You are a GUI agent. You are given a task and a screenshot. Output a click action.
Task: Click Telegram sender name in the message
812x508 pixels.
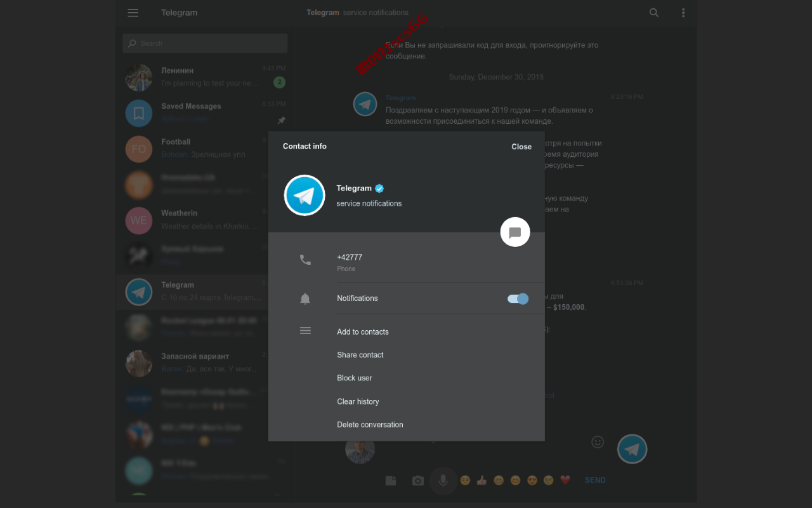click(x=401, y=98)
